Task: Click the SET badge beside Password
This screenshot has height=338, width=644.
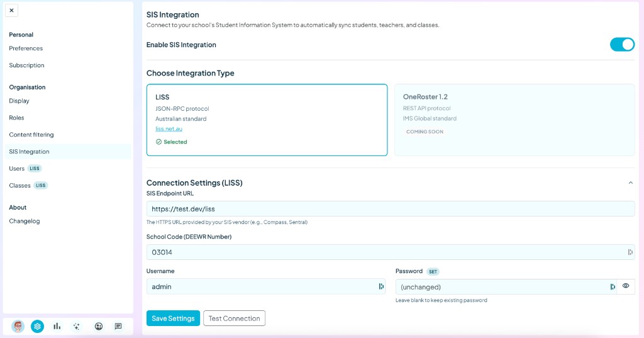Action: tap(433, 271)
